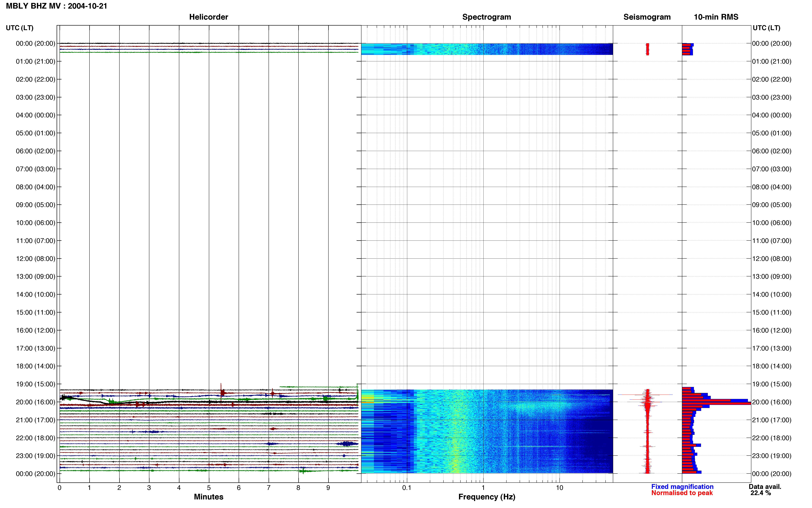812x508 pixels.
Task: Click right time label '05:00 (01:00)'
Action: coord(772,133)
